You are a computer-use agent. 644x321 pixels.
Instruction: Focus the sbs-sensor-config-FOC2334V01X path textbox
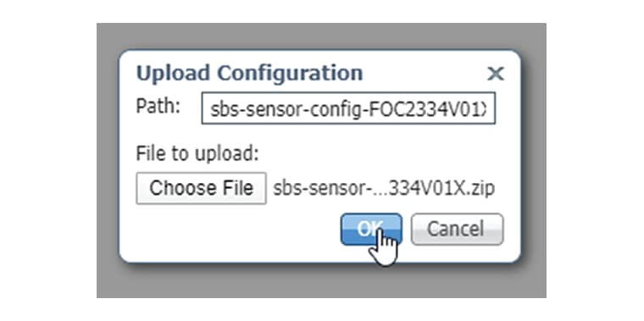click(348, 108)
